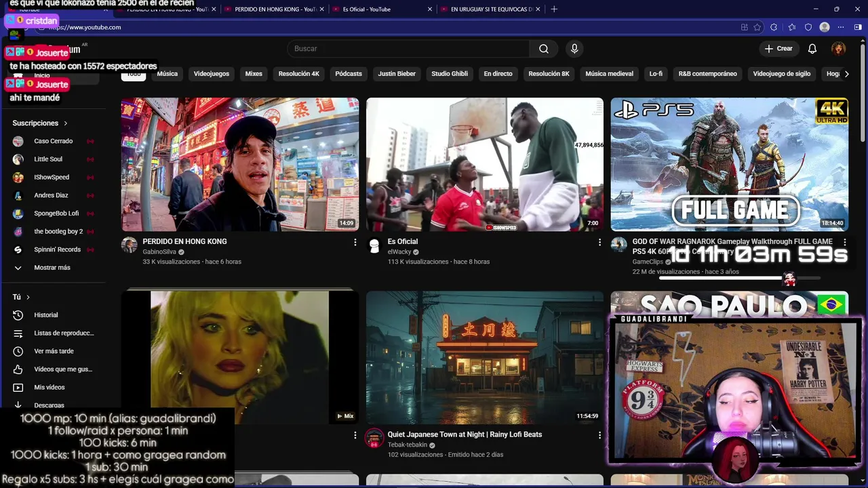Open the IShowSpeed subscription
Image resolution: width=868 pixels, height=488 pixels.
click(54, 178)
